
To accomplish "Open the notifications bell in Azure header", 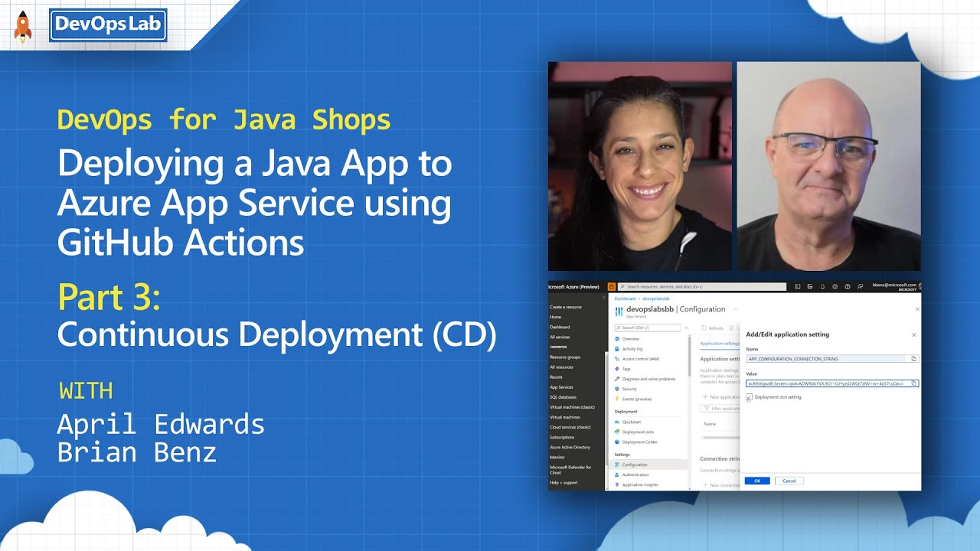I will click(822, 286).
